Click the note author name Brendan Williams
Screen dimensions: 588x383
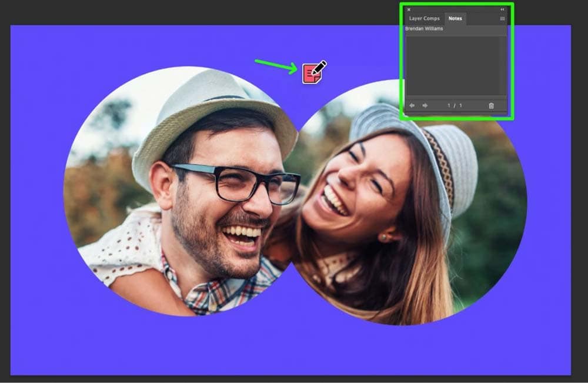point(424,28)
